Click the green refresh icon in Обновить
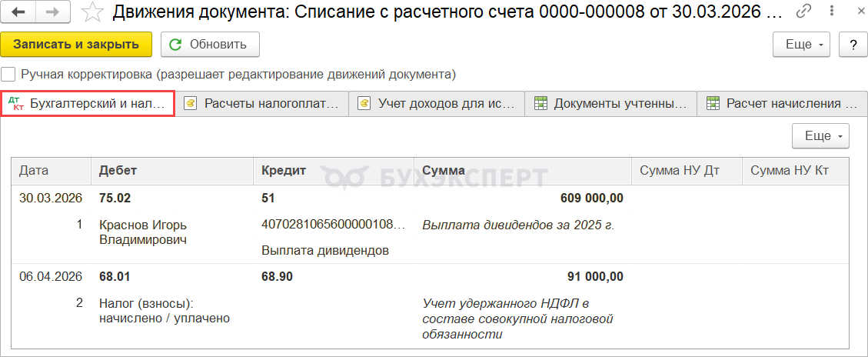Screen dimensions: 868x357 (175, 45)
